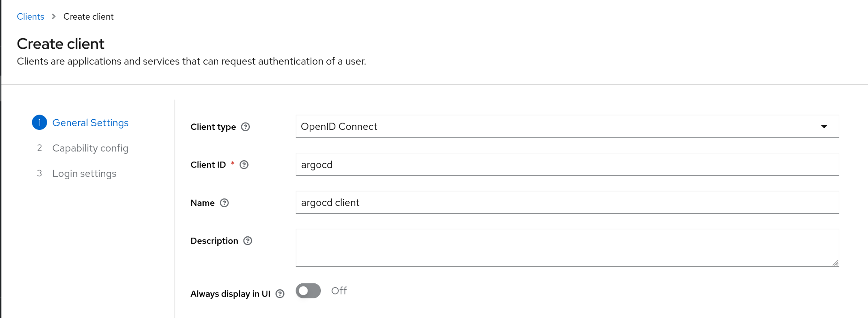The image size is (868, 318).
Task: Show help for Always display in UI
Action: 280,294
